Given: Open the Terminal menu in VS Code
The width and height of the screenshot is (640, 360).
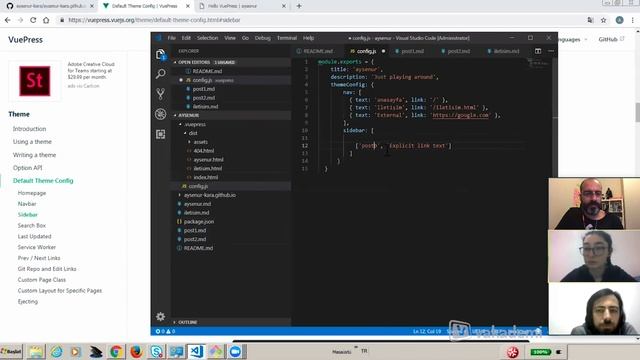Looking at the screenshot, I should 287,38.
